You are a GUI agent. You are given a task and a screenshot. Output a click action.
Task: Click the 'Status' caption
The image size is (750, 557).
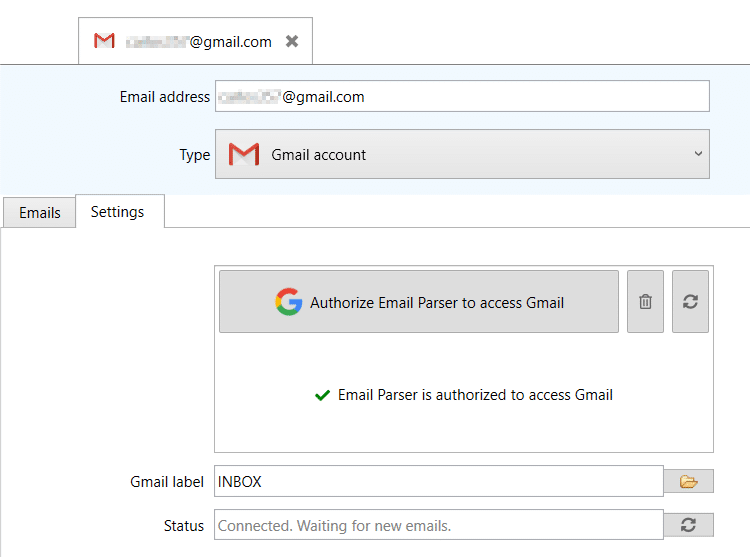(184, 525)
